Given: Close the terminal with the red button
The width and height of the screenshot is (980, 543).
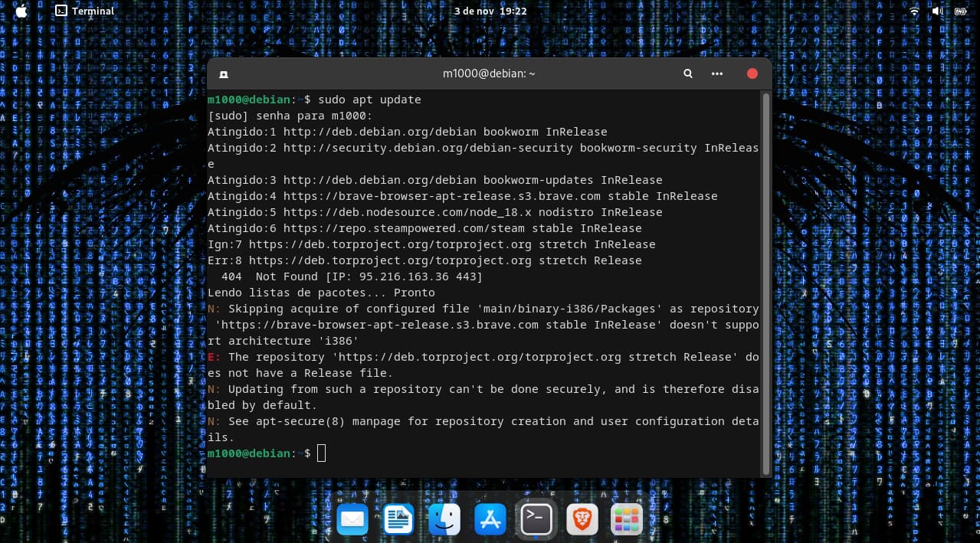Looking at the screenshot, I should pos(752,74).
